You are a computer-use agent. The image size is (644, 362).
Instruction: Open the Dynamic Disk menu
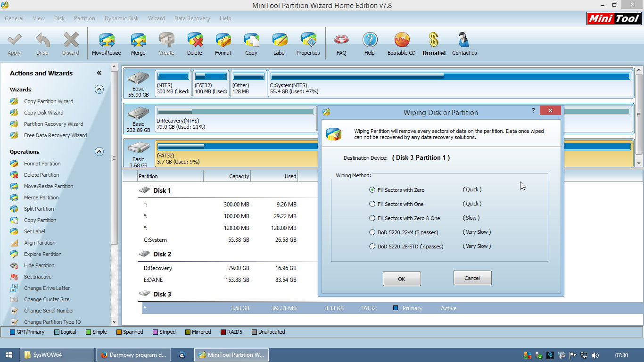(122, 18)
